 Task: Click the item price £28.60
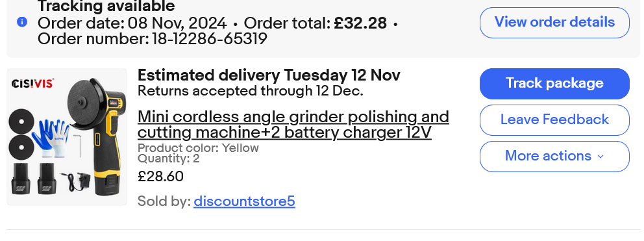pyautogui.click(x=160, y=177)
